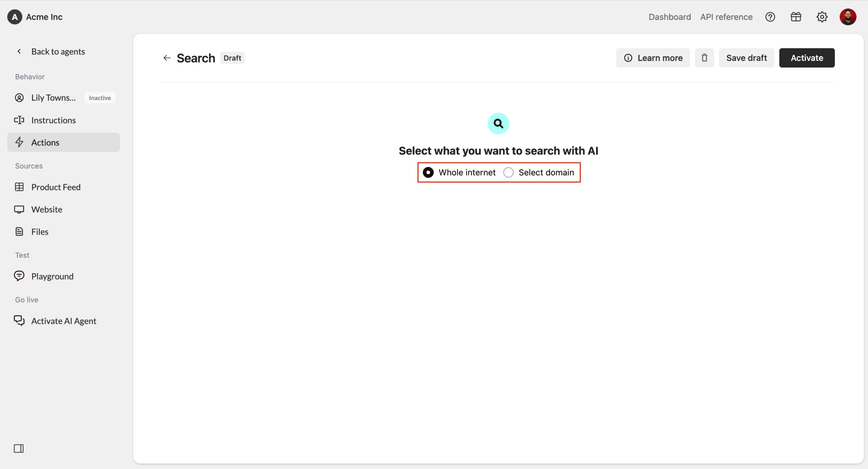Select the Select domain radio button
The width and height of the screenshot is (868, 469).
tap(508, 172)
